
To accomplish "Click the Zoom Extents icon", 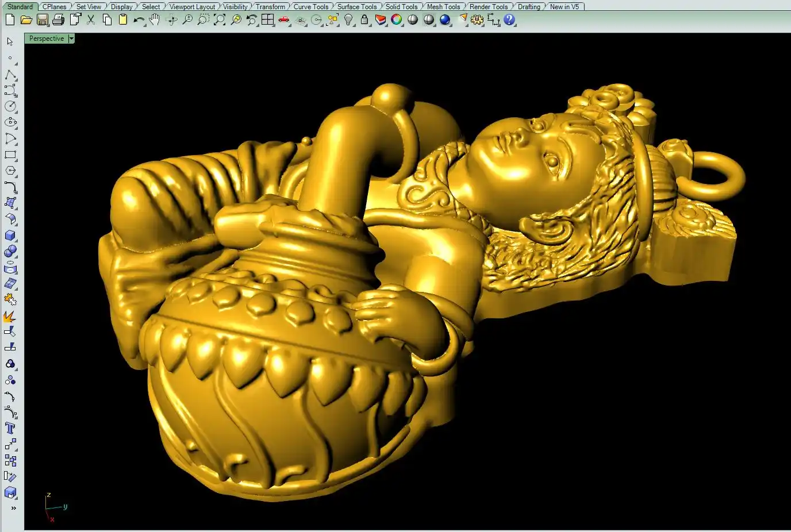I will click(220, 20).
